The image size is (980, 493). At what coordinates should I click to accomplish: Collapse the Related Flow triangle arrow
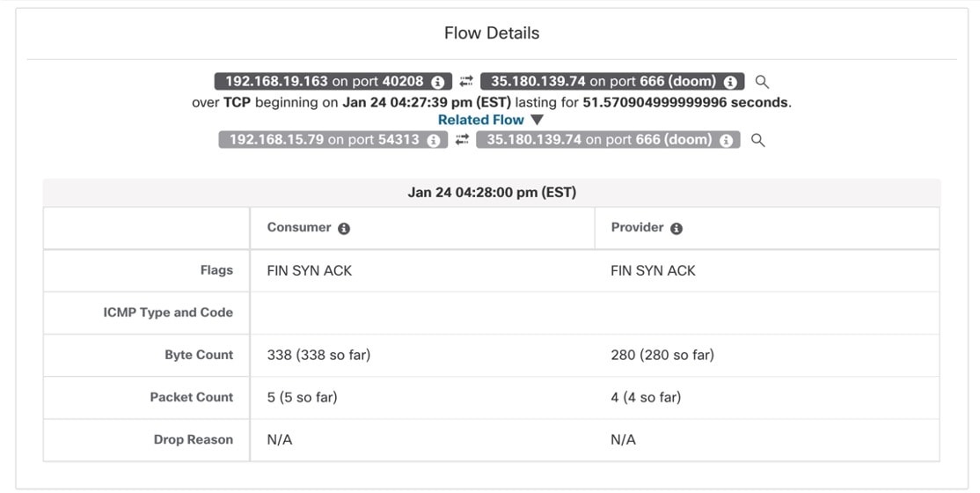coord(538,120)
